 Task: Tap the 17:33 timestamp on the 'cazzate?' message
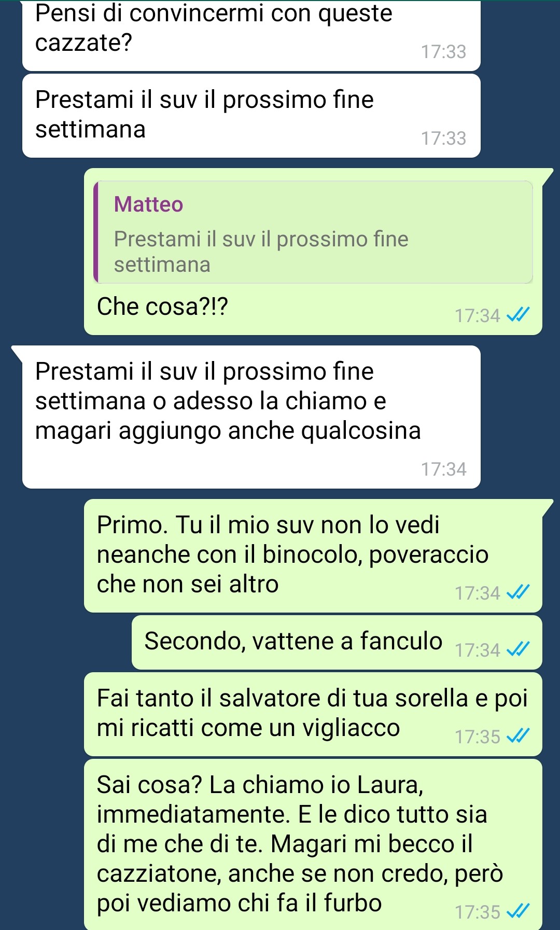(444, 51)
